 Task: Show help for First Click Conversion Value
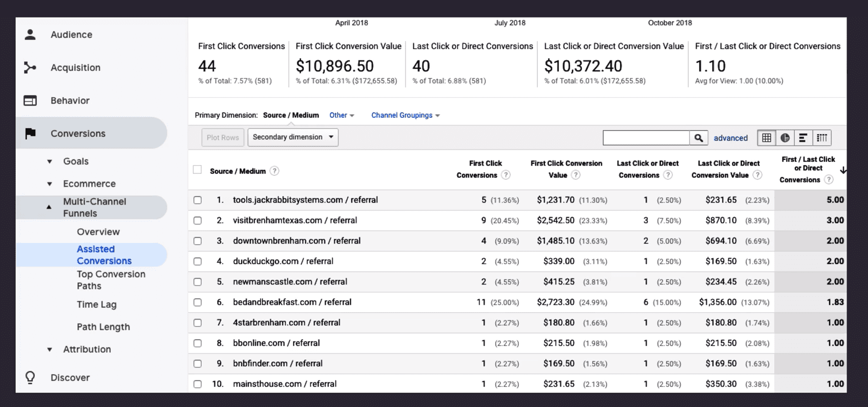(x=576, y=175)
